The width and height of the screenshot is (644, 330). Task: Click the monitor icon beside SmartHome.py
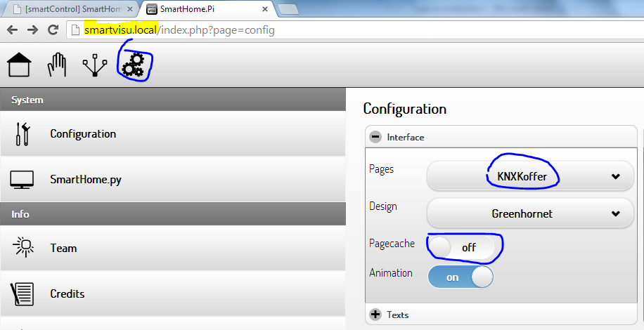(22, 180)
